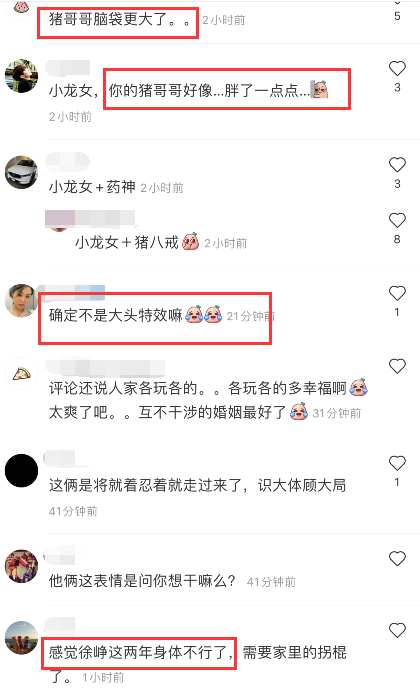Like the '他俩这表情是问你想干嘛么' comment
420x700 pixels.
397,558
